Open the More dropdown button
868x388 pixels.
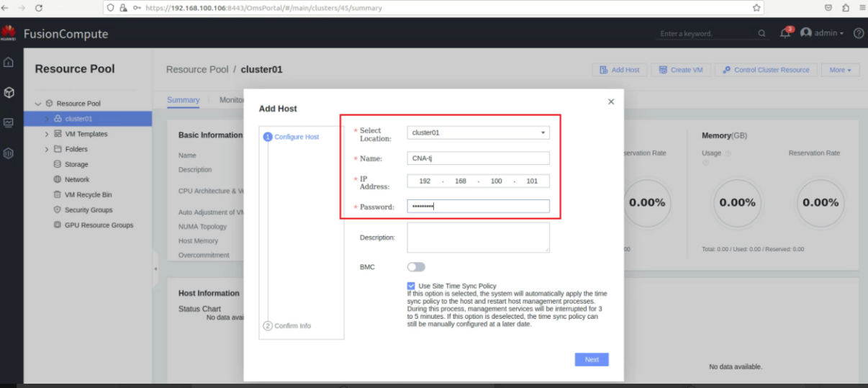coord(840,70)
